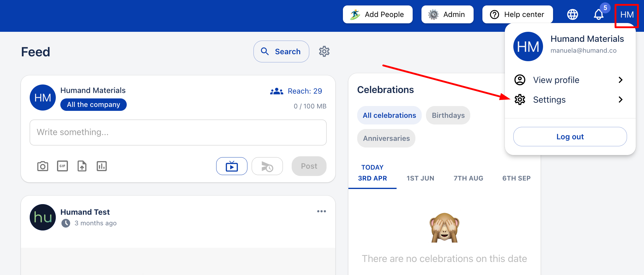This screenshot has height=275, width=644.
Task: Expand View profile chevron
Action: pos(620,80)
